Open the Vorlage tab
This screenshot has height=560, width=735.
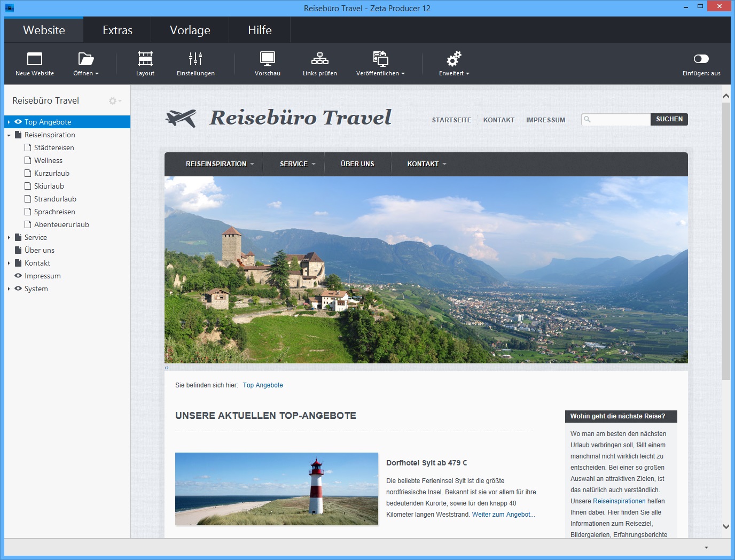(x=190, y=30)
